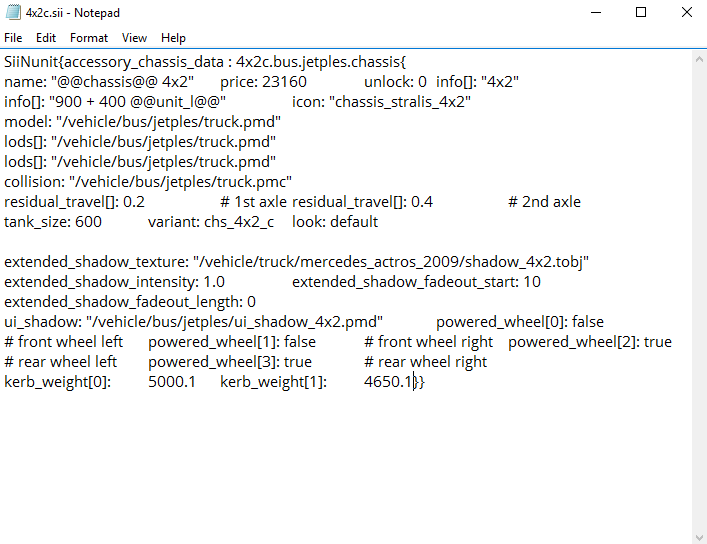Click the "# rear wheel right" comment
Image resolution: width=707 pixels, height=544 pixels.
coord(426,362)
